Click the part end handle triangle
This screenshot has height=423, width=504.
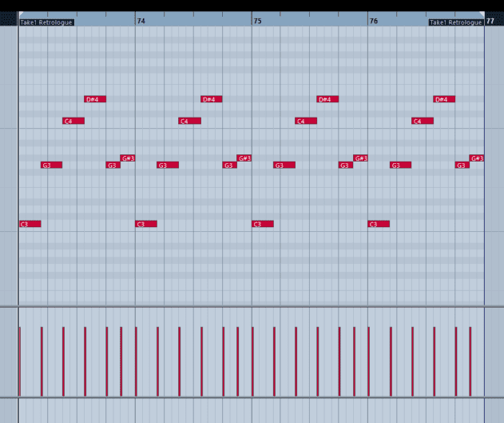[x=482, y=14]
